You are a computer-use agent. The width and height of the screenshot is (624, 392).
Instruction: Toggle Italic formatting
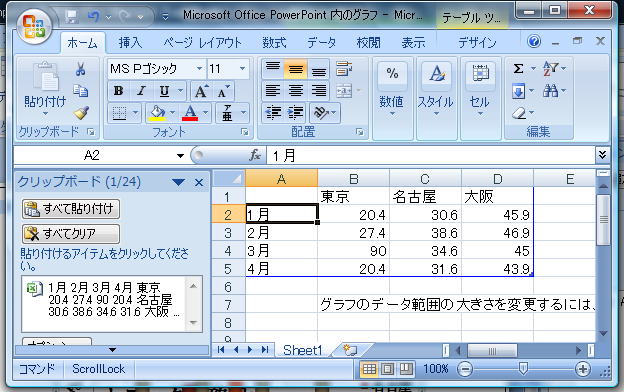point(141,91)
